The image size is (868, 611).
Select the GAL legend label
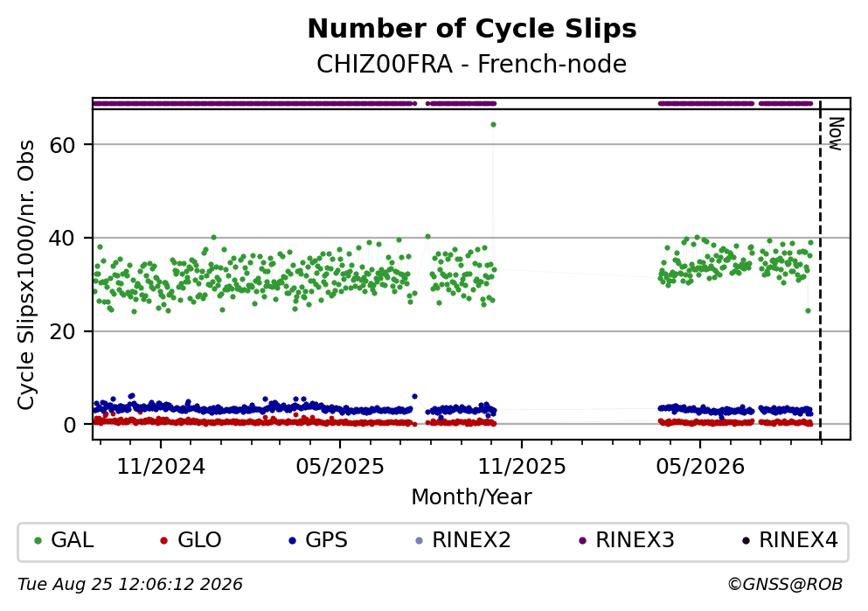72,540
